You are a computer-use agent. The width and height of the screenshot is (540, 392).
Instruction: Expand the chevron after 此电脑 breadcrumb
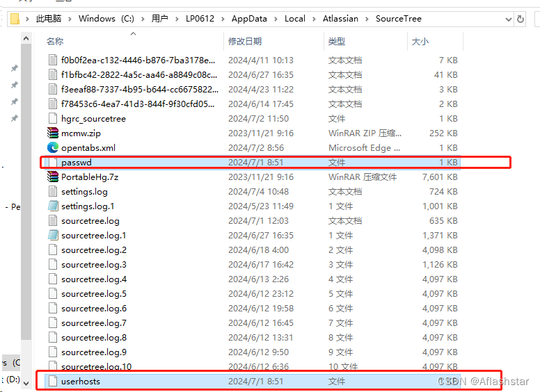point(70,19)
